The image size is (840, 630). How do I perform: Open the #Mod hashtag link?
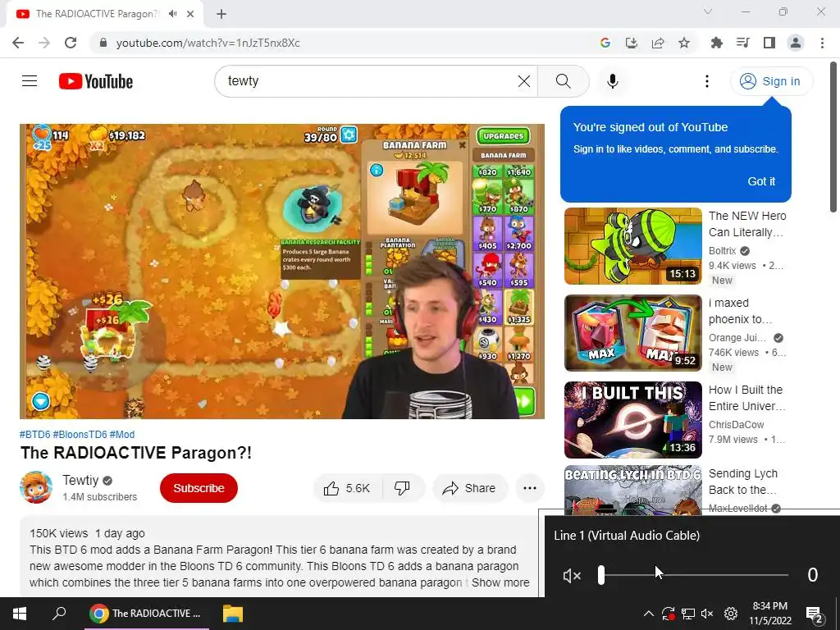pos(122,435)
